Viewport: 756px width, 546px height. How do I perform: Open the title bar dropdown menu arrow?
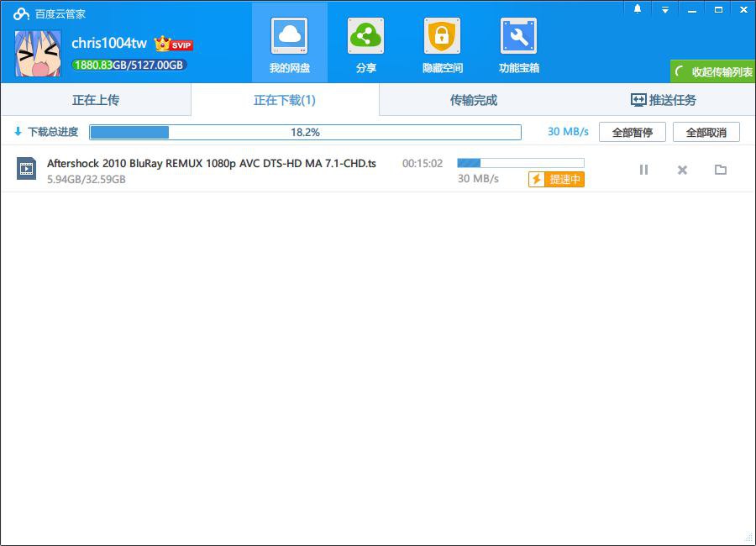pos(664,9)
